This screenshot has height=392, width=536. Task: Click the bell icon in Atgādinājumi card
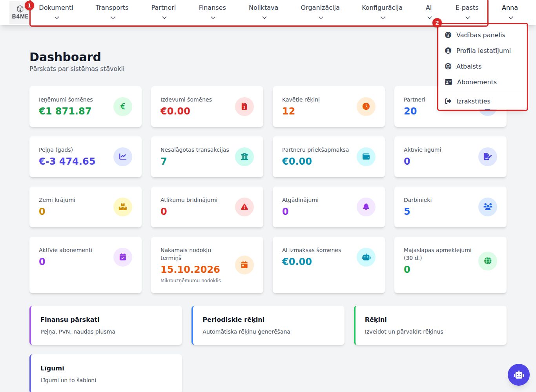366,207
